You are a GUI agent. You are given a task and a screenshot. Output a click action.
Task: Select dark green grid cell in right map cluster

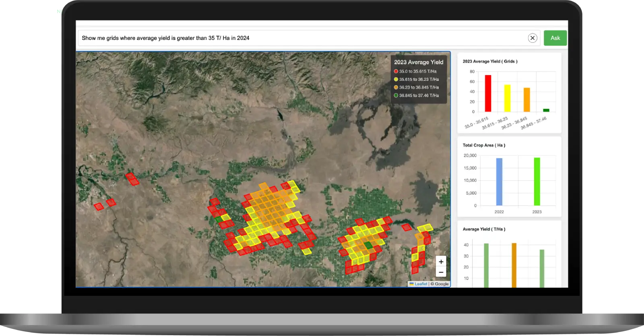368,245
